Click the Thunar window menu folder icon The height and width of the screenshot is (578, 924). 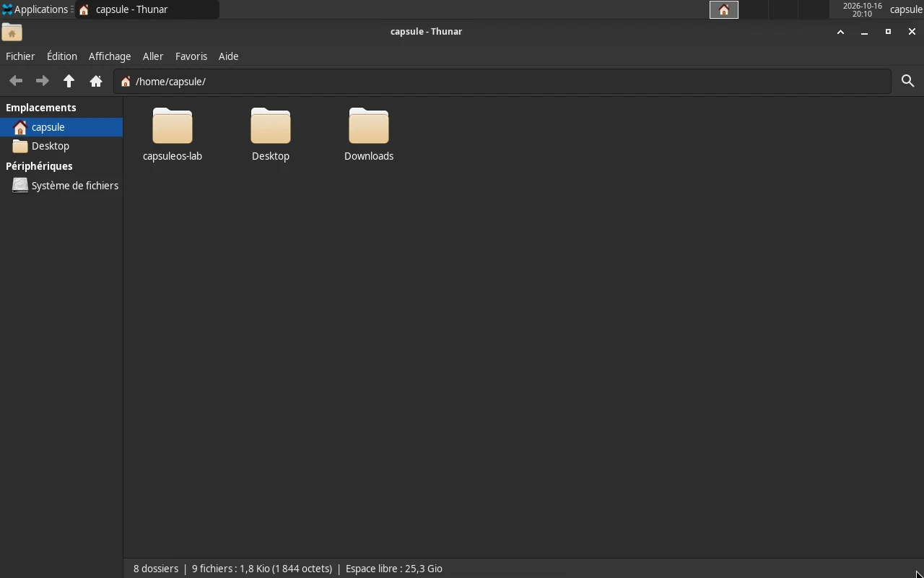pyautogui.click(x=12, y=32)
